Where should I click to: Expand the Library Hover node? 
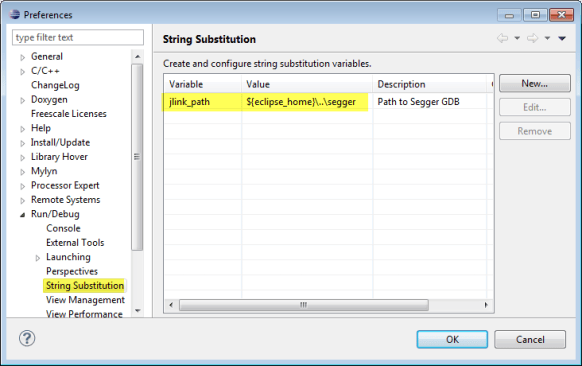coord(23,157)
